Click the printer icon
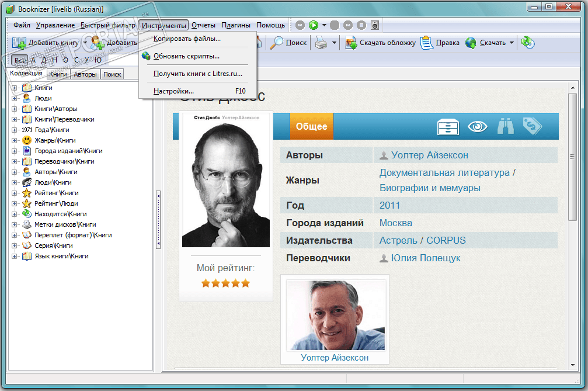This screenshot has width=588, height=391. [x=321, y=43]
